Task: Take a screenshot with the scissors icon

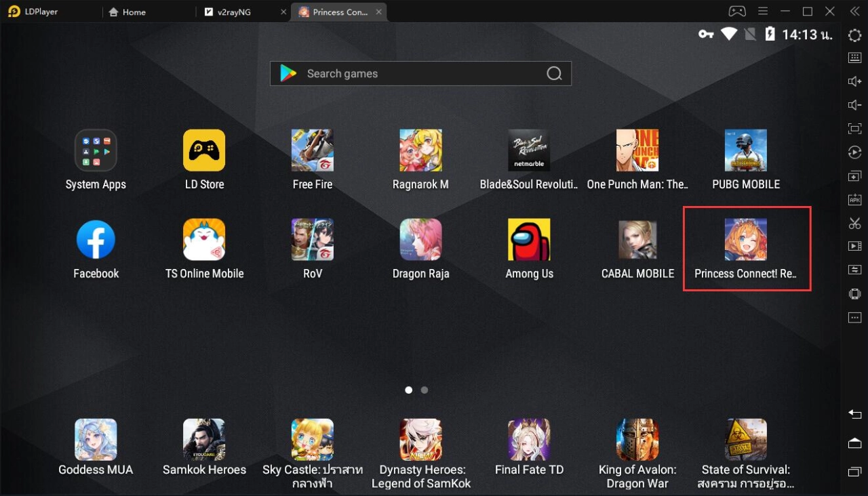Action: [x=854, y=222]
